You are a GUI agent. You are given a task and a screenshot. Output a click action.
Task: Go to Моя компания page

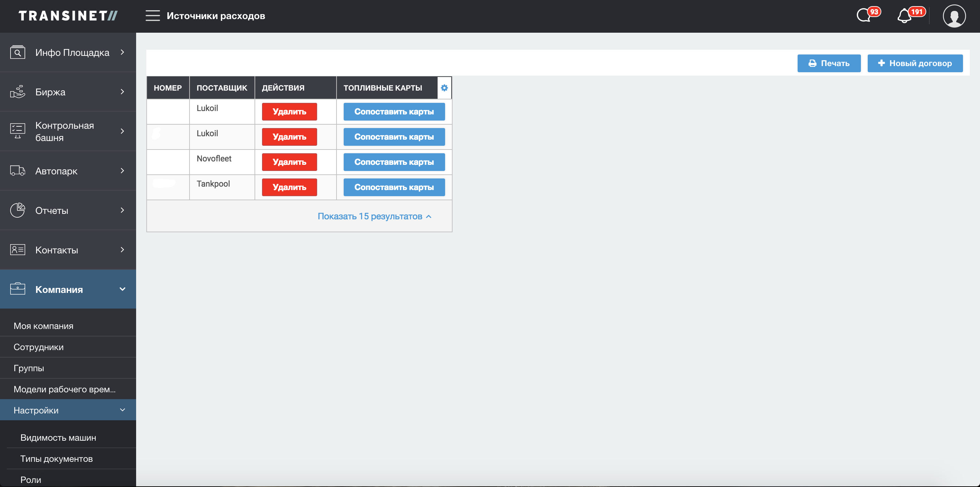[x=43, y=326]
